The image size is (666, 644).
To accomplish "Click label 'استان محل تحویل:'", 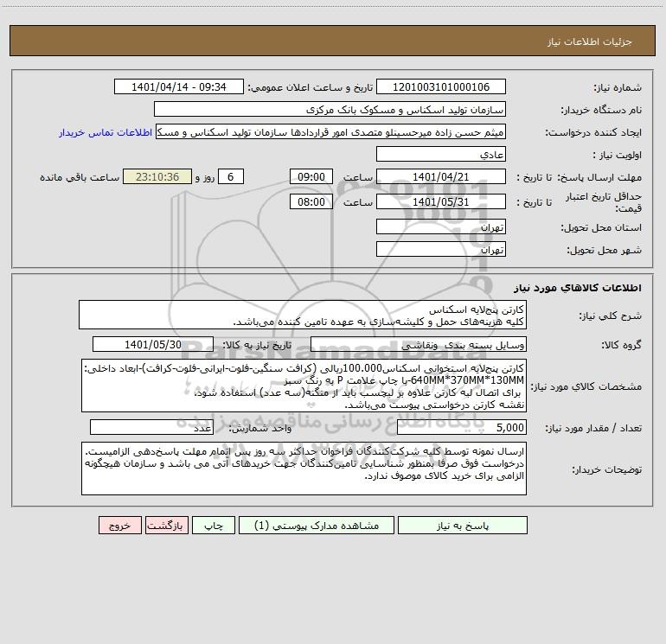I will click(601, 228).
